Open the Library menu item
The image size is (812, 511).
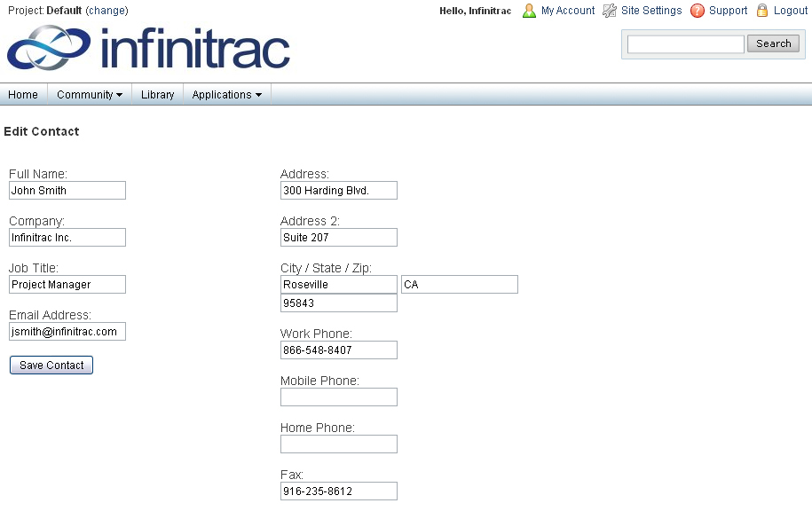(157, 95)
